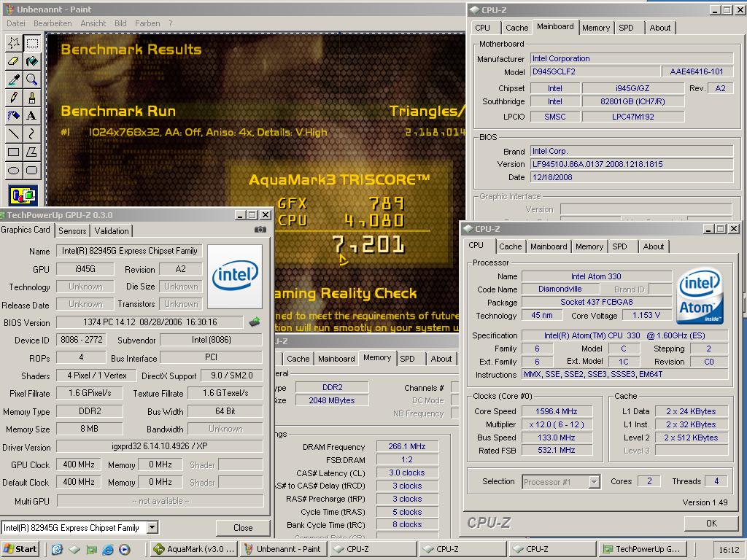
Task: Open the Datei menu in Paint
Action: (x=16, y=23)
